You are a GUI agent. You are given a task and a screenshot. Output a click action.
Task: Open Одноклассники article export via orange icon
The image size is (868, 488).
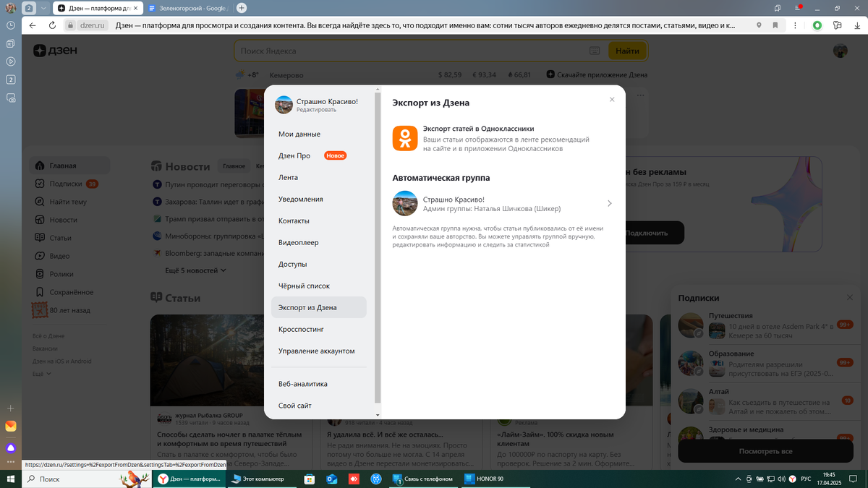point(405,138)
